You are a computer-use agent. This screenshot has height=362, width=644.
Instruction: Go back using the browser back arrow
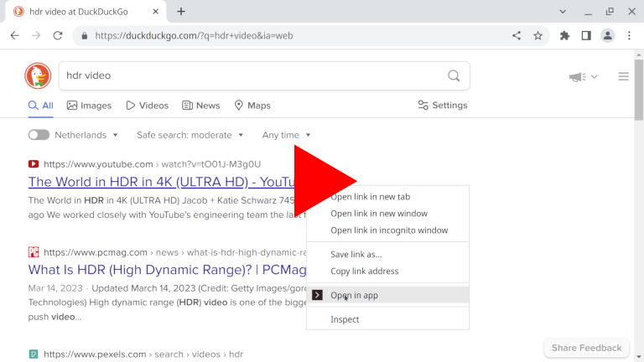tap(15, 36)
